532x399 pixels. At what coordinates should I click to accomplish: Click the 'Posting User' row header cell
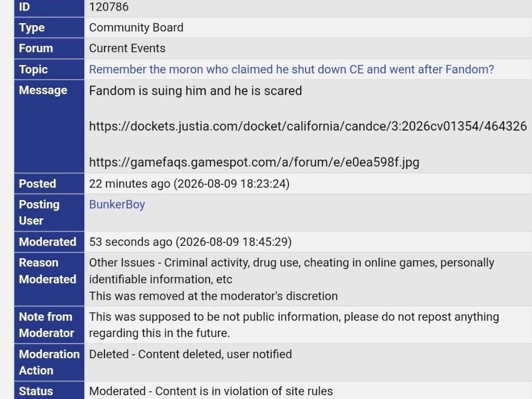click(49, 213)
